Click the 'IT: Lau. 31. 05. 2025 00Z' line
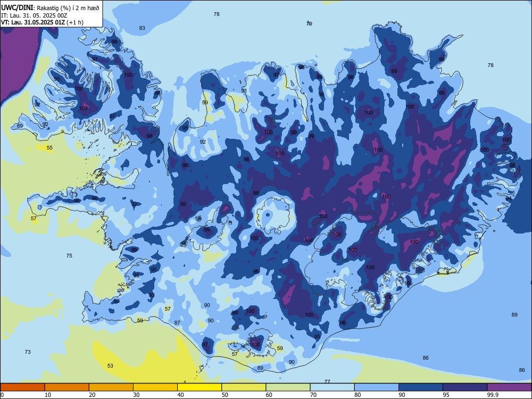Image resolution: width=532 pixels, height=399 pixels. (34, 15)
